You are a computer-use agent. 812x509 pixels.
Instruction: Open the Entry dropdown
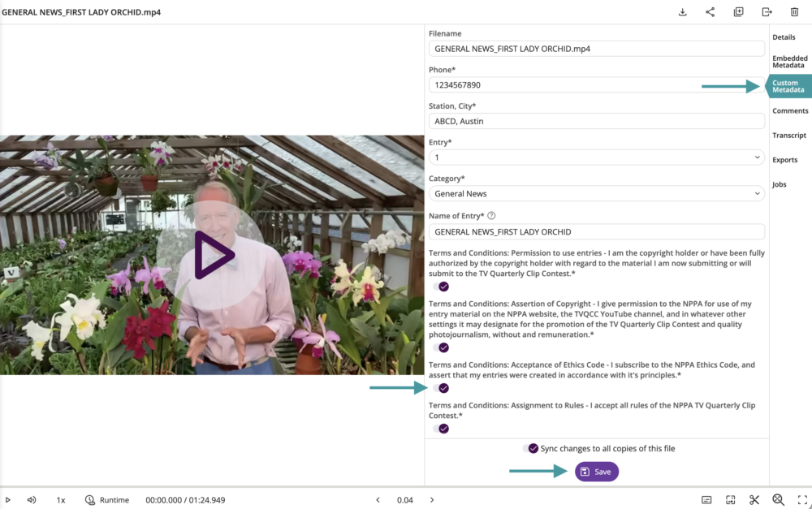click(x=596, y=157)
